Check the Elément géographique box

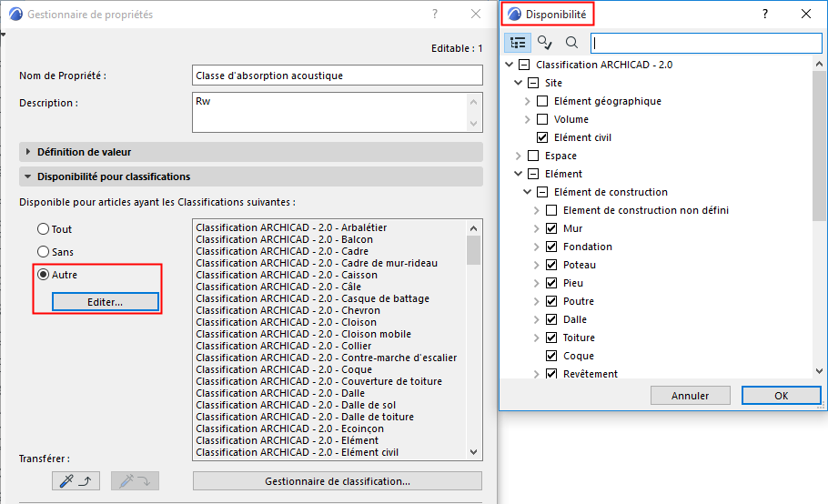coord(542,101)
